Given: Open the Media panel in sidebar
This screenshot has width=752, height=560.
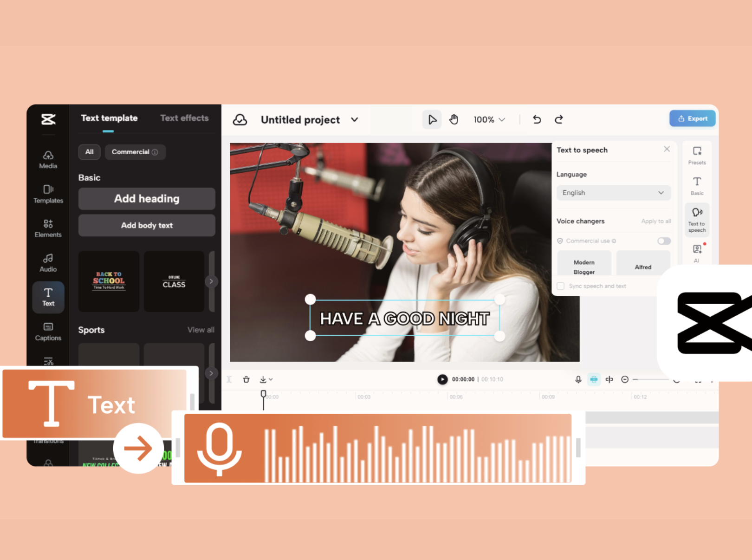Looking at the screenshot, I should click(48, 159).
